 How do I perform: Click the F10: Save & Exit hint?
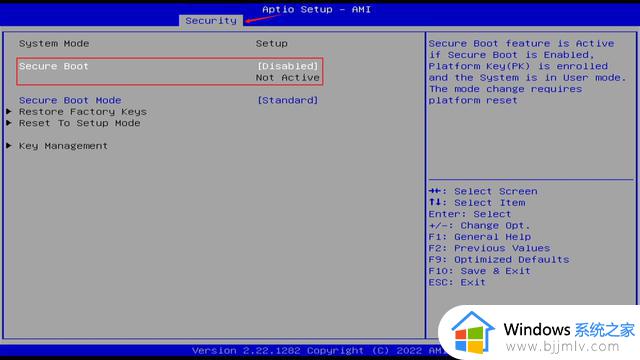(x=479, y=271)
